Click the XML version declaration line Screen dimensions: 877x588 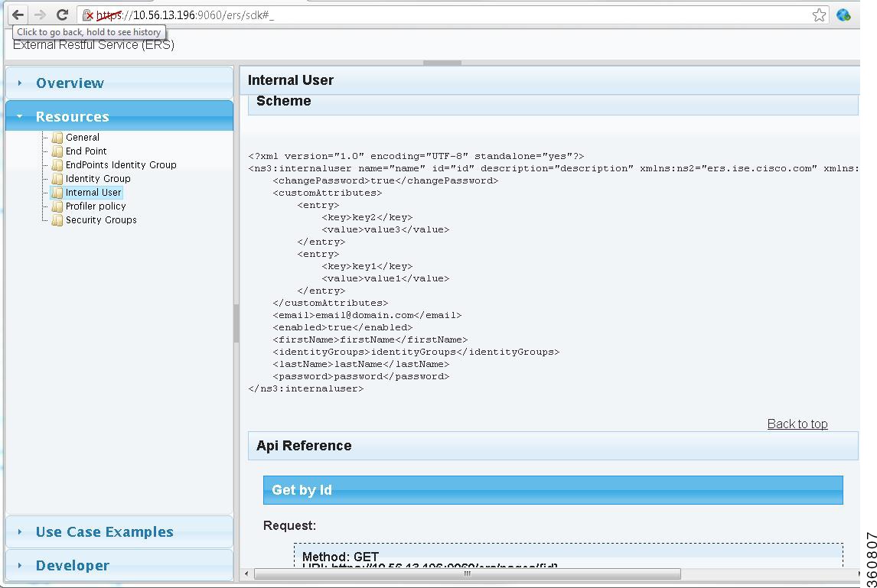point(416,156)
